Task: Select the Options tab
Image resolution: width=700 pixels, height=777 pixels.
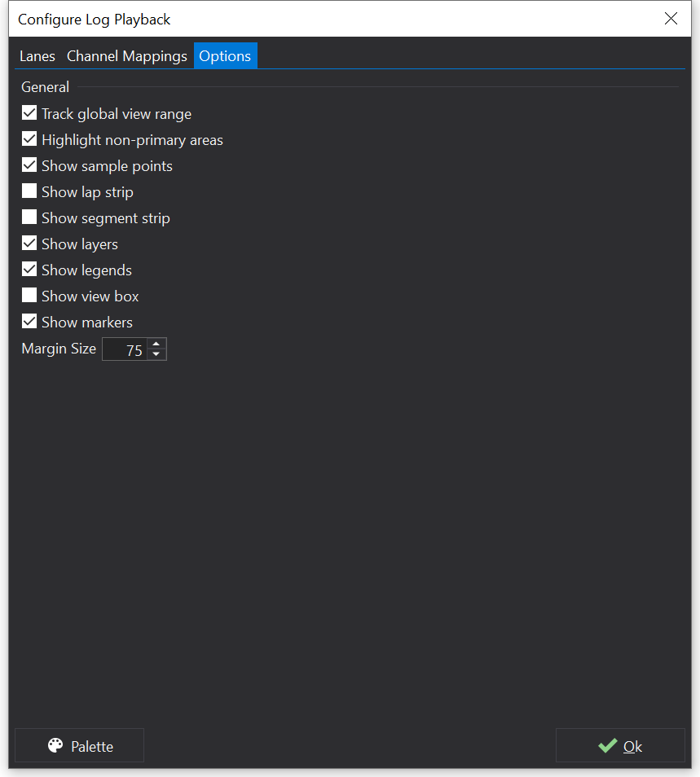Action: 225,56
